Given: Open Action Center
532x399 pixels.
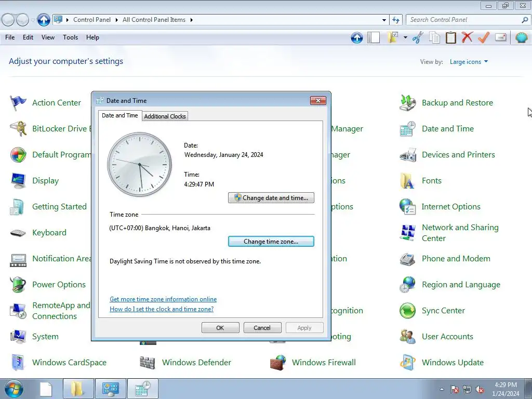Looking at the screenshot, I should (x=46, y=103).
